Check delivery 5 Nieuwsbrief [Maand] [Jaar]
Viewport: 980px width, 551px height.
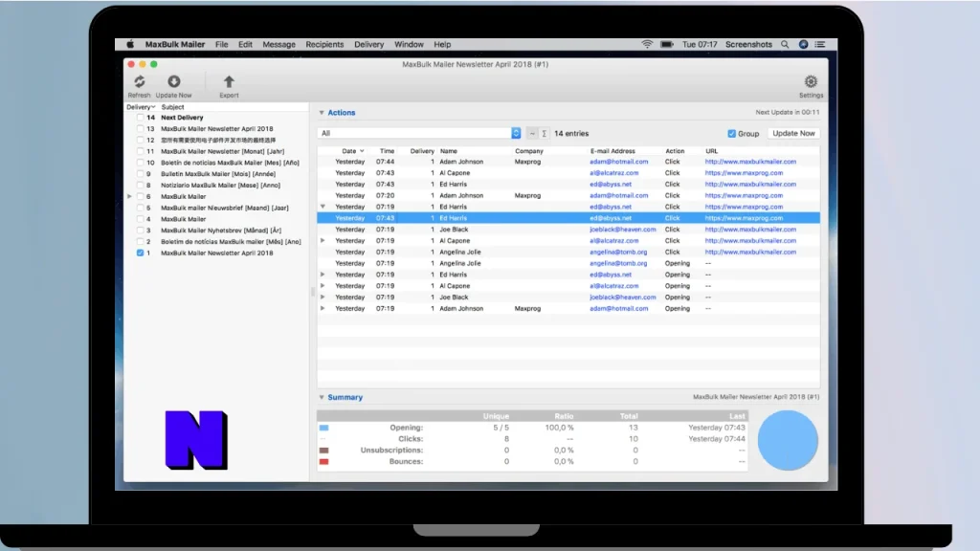[140, 208]
